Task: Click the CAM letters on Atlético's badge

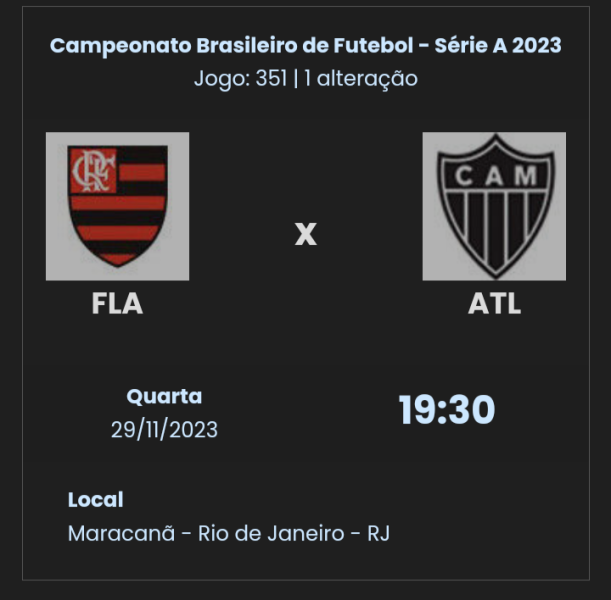Action: pyautogui.click(x=494, y=177)
